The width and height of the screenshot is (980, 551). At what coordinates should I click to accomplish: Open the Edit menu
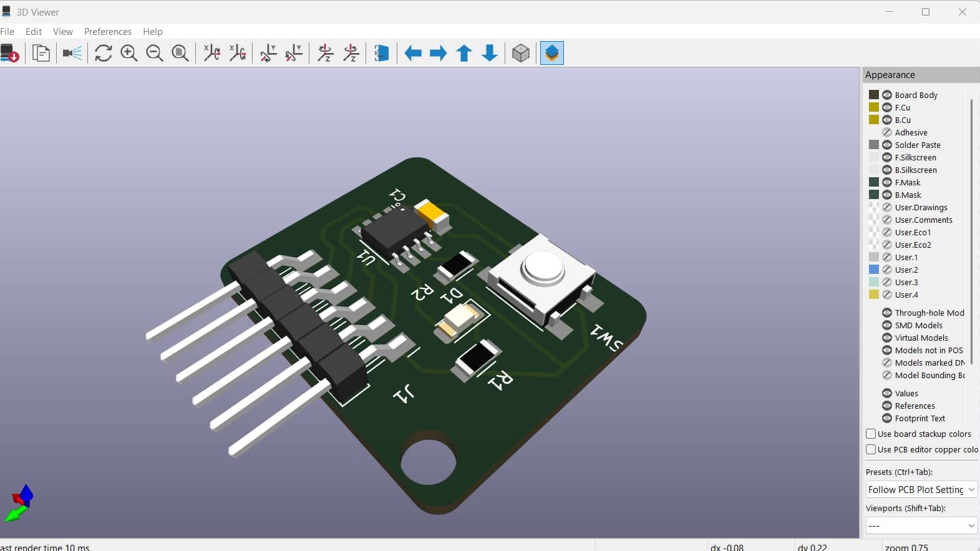(x=34, y=31)
